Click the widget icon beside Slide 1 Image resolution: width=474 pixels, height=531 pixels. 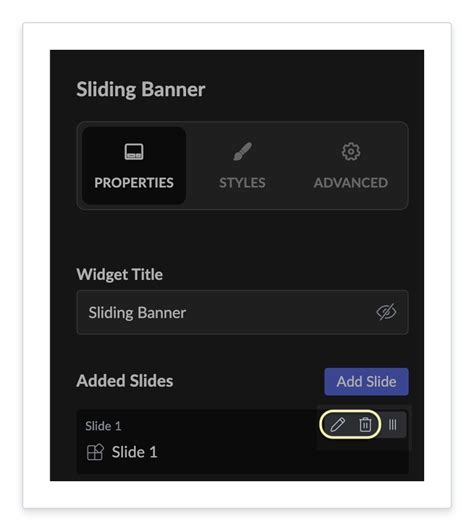pyautogui.click(x=95, y=452)
